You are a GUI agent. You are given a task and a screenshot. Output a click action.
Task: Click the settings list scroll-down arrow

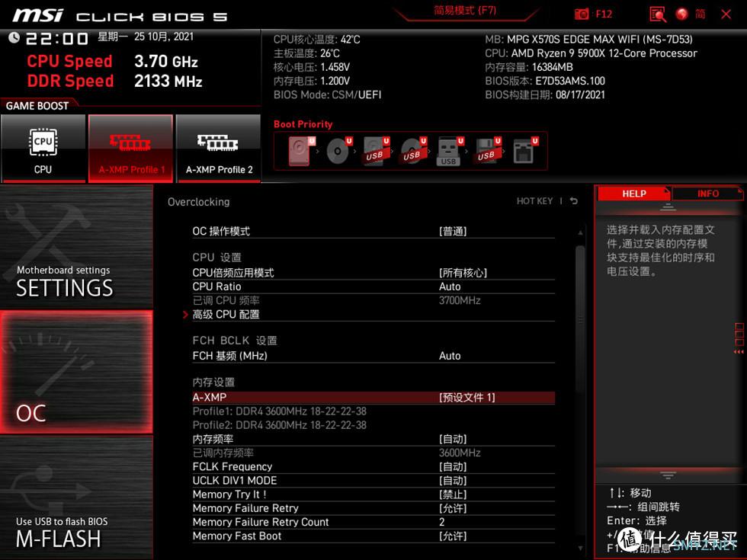(580, 548)
